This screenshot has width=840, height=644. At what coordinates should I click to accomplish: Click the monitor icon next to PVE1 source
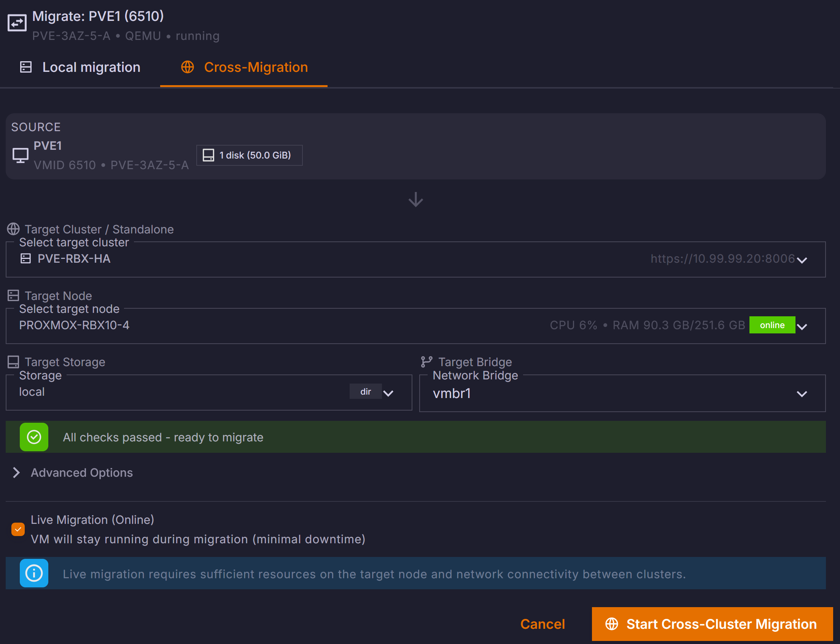(x=20, y=155)
